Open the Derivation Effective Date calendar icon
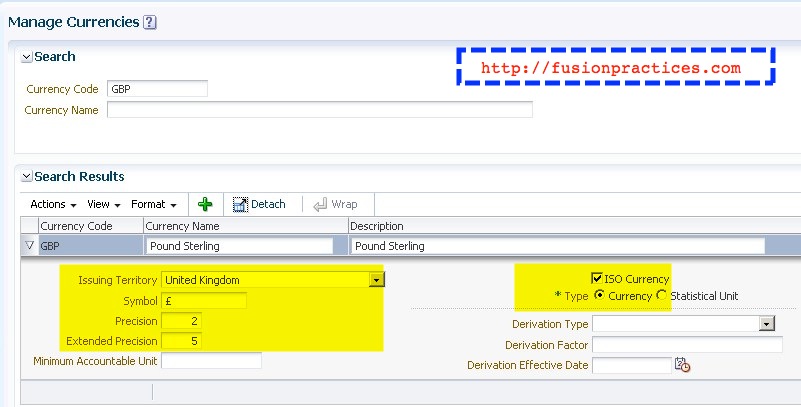The height and width of the screenshot is (407, 801). (x=682, y=365)
